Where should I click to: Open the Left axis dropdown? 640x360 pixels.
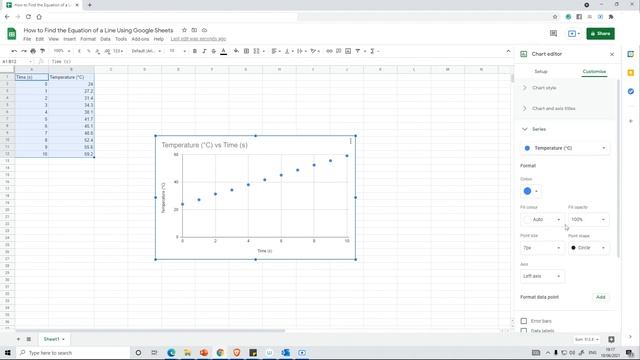(x=542, y=276)
